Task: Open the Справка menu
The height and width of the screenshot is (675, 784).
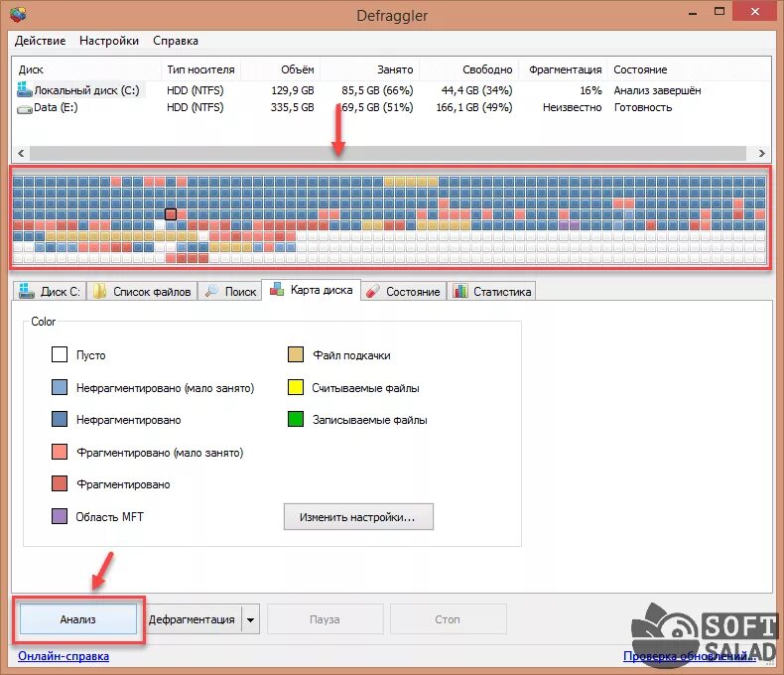Action: [176, 41]
